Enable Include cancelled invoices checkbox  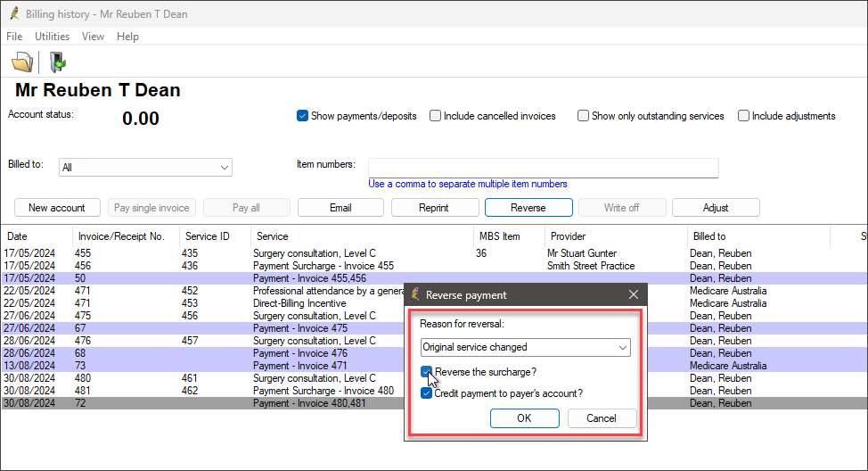pyautogui.click(x=436, y=116)
